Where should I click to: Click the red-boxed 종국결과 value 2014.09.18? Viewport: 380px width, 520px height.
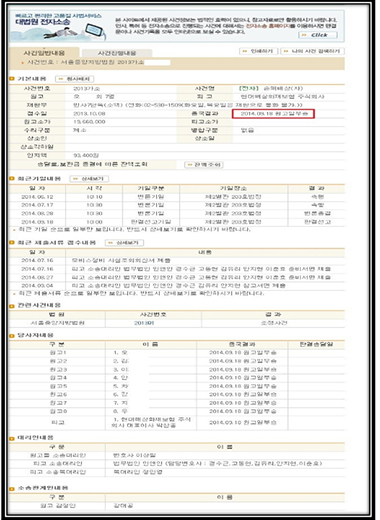tap(273, 114)
